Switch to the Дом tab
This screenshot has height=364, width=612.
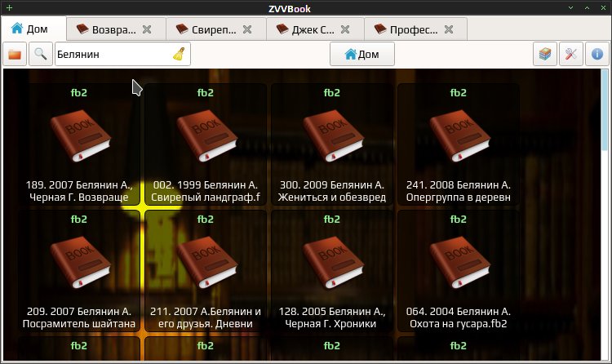pyautogui.click(x=33, y=29)
